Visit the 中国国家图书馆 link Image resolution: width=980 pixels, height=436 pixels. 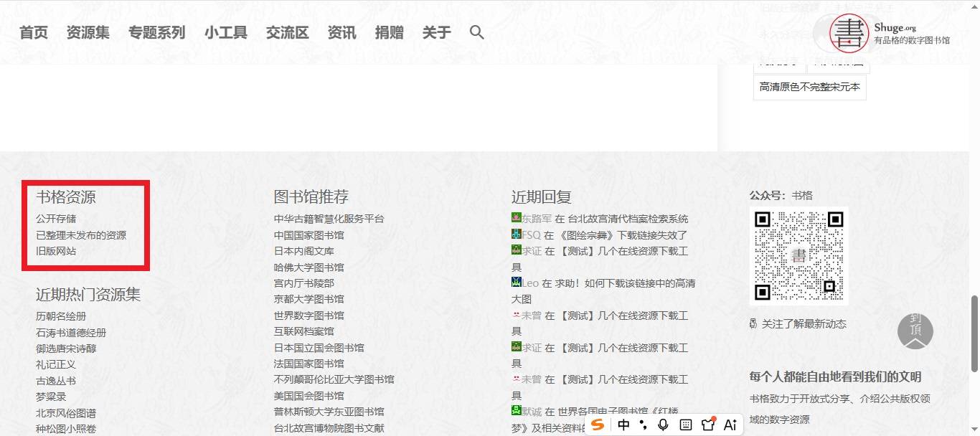point(309,235)
